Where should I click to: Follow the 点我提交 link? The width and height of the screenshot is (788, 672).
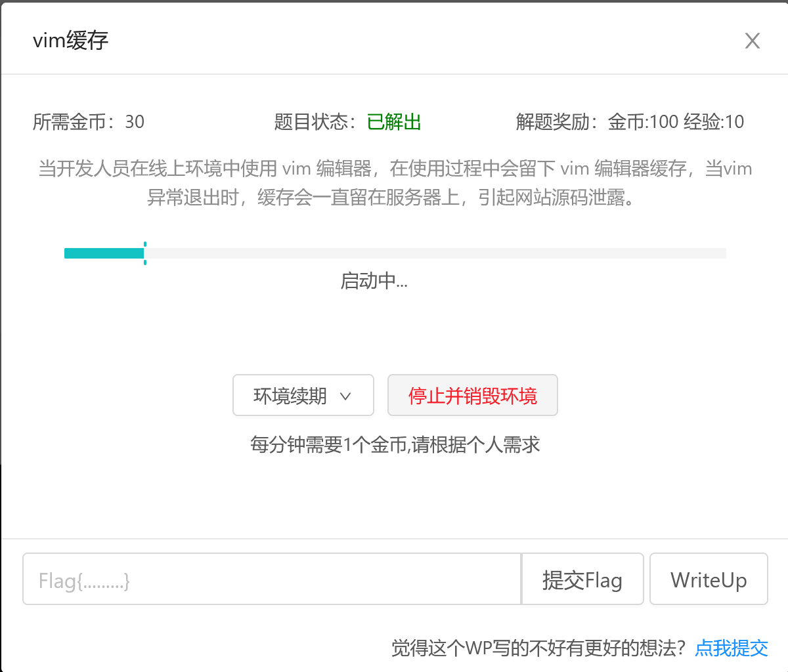(732, 648)
